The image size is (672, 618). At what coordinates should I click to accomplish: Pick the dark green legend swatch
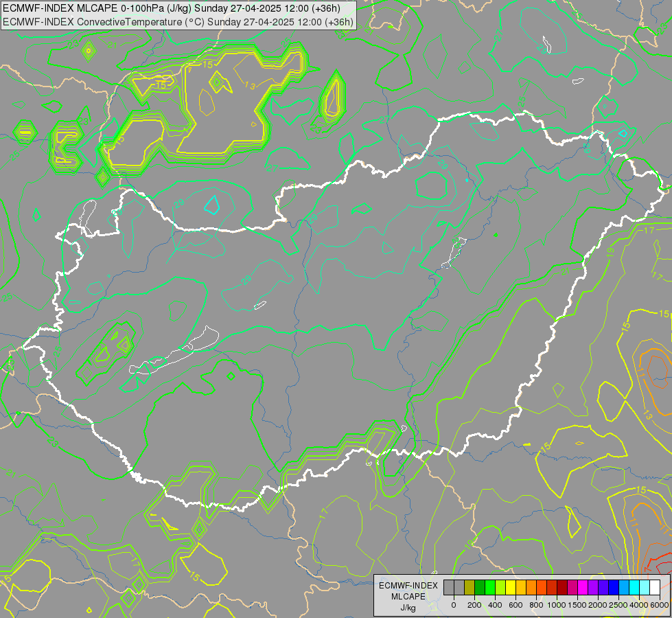tap(480, 587)
